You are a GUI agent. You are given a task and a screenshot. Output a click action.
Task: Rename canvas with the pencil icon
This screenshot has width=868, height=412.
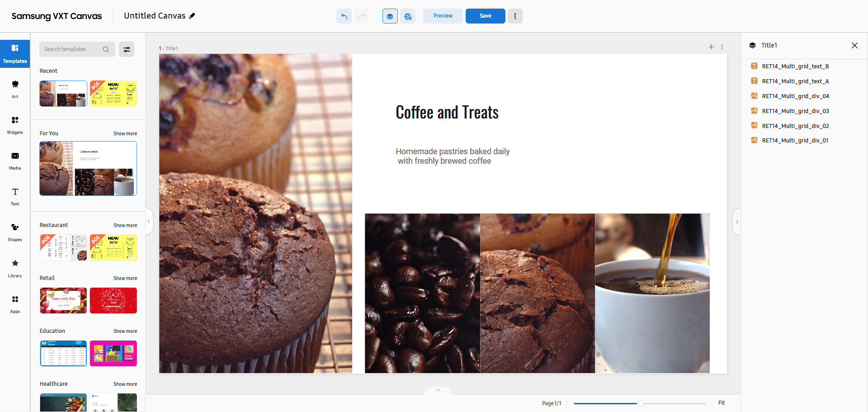(x=192, y=16)
